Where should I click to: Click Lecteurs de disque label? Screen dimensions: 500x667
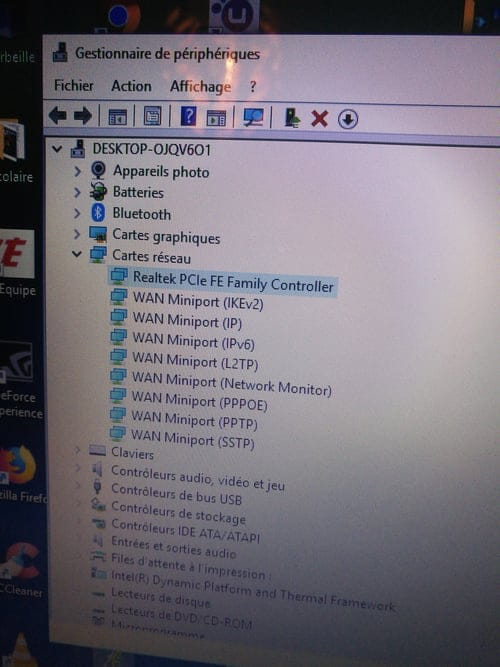pyautogui.click(x=160, y=597)
